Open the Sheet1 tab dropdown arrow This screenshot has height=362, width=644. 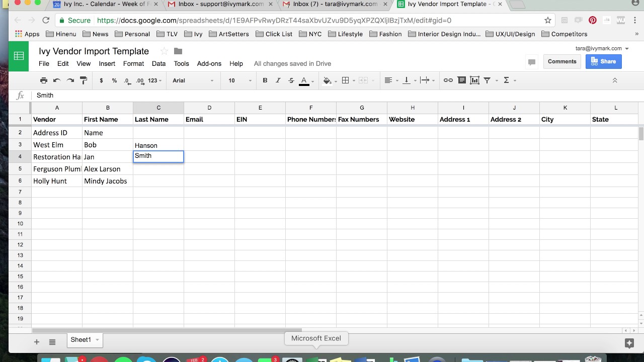click(97, 340)
